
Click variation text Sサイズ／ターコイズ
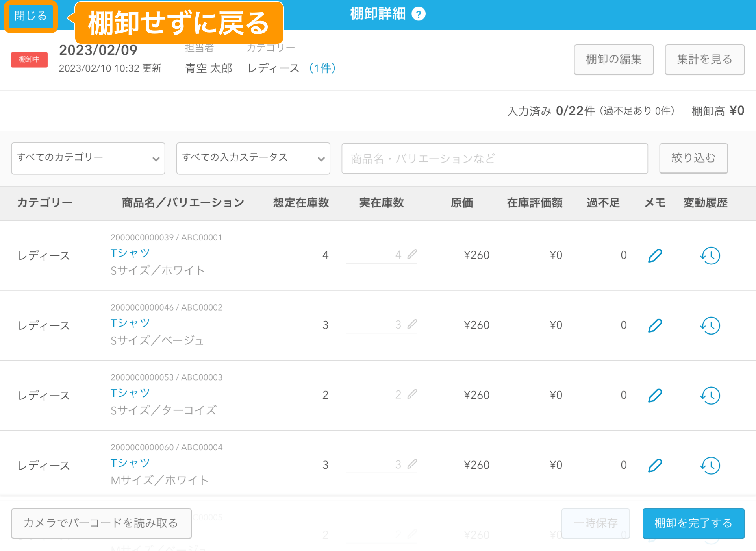[163, 410]
